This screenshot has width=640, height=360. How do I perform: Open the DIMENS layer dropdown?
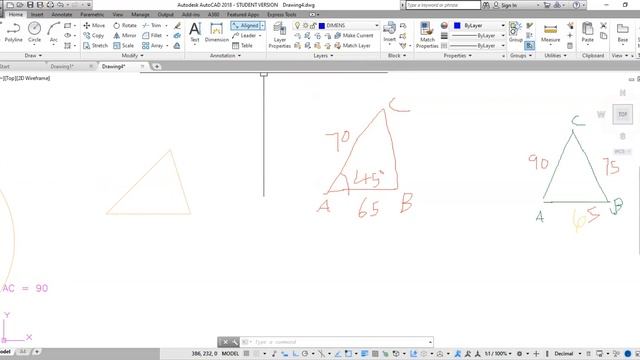click(x=376, y=25)
